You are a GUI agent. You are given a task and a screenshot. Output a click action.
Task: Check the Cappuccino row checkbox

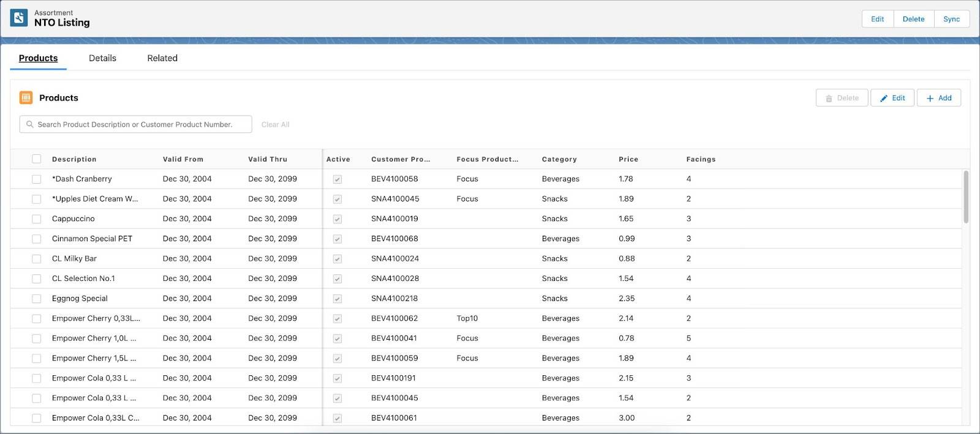pyautogui.click(x=37, y=219)
